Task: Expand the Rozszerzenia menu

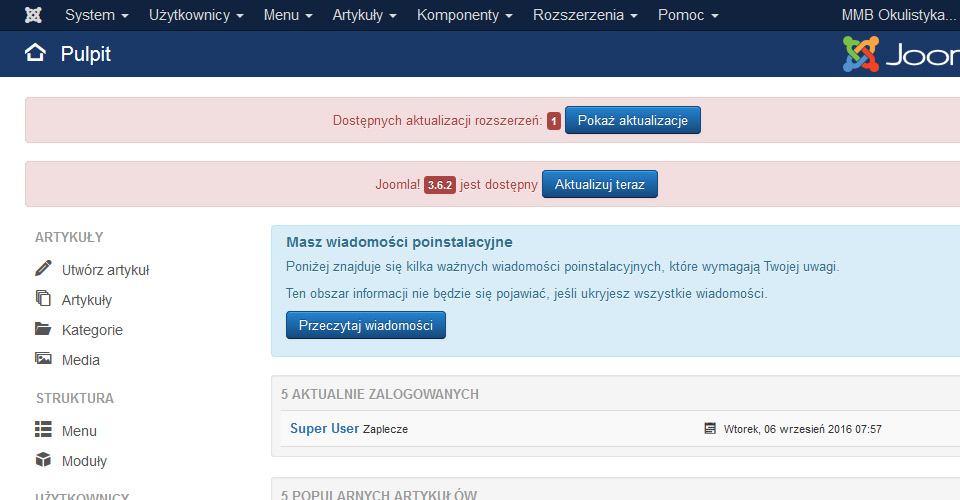Action: click(585, 15)
